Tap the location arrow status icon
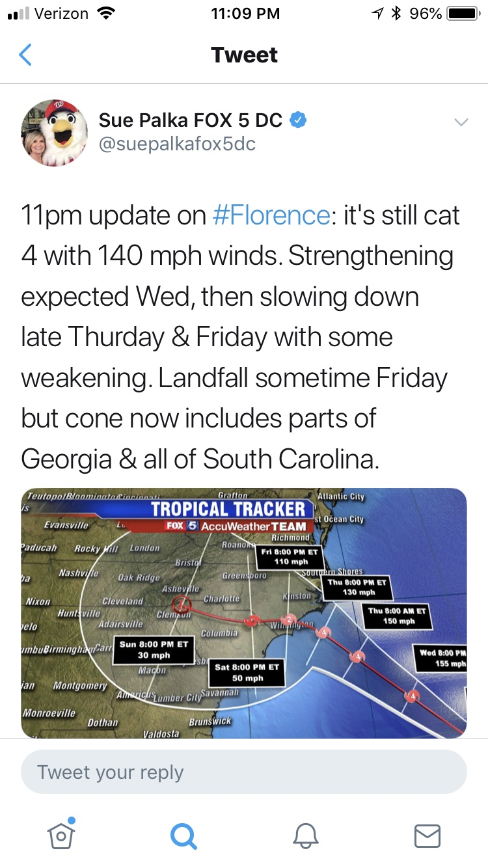The image size is (488, 868). tap(377, 14)
